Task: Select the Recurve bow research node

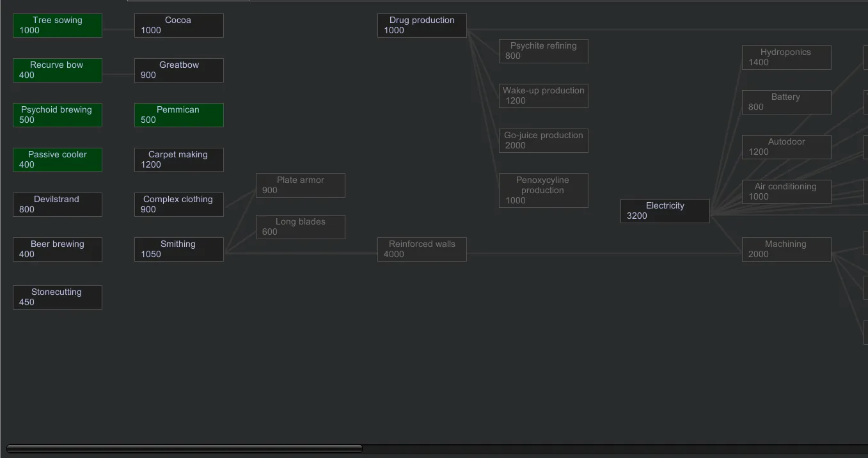Action: coord(58,70)
